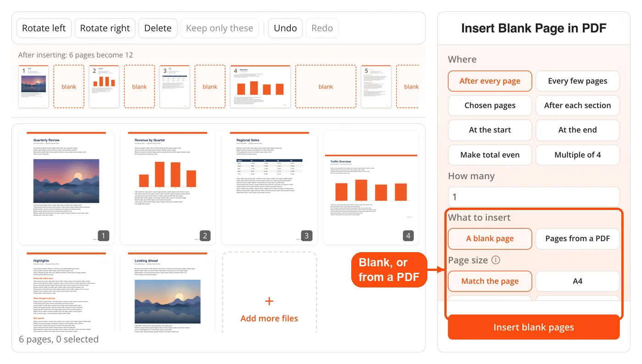Select the Traffic Overview page thumbnail
The image size is (642, 364).
pos(371,188)
